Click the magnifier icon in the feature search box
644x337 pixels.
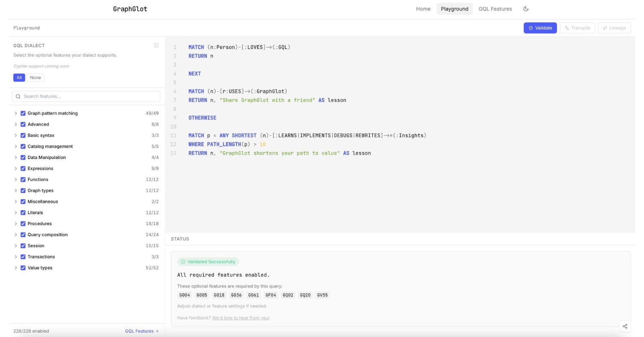[18, 96]
